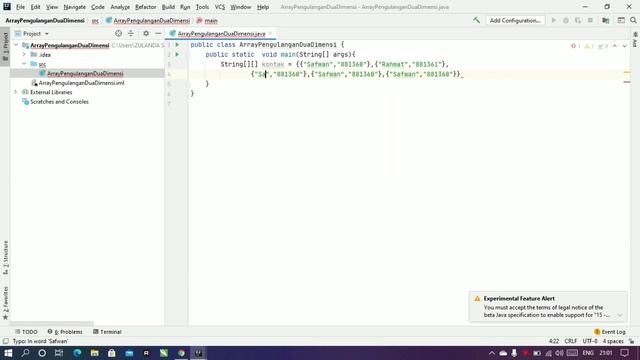Click run gutter arrow beside main method

click(177, 54)
